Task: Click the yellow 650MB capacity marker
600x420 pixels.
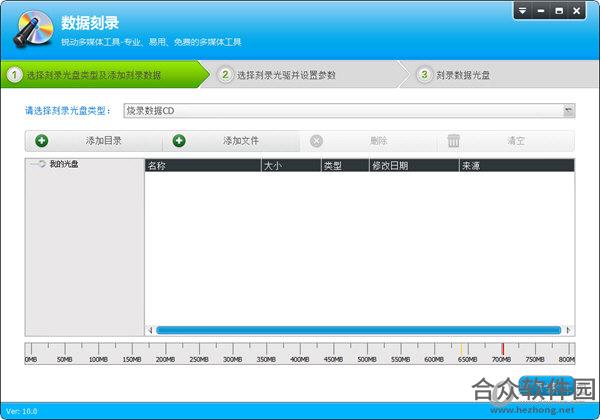Action: 461,349
